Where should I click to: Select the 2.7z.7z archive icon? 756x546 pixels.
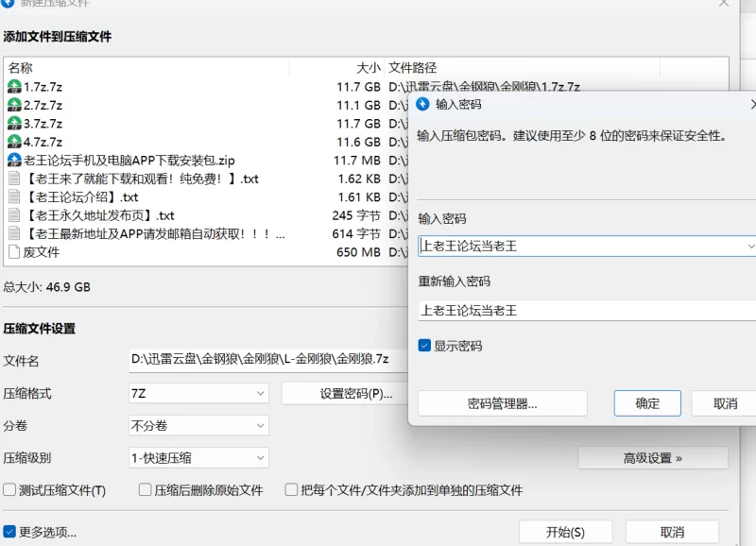(14, 105)
